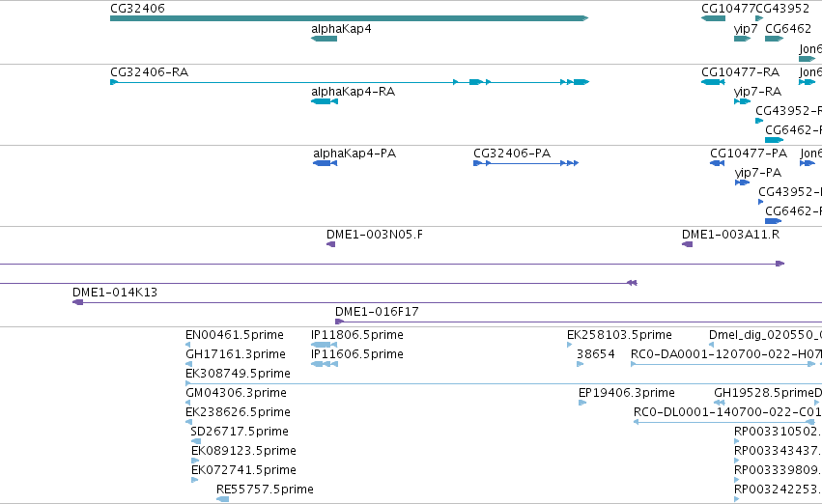Click the DME1-003A11.R clone end marker
The height and width of the screenshot is (504, 822).
[x=688, y=244]
